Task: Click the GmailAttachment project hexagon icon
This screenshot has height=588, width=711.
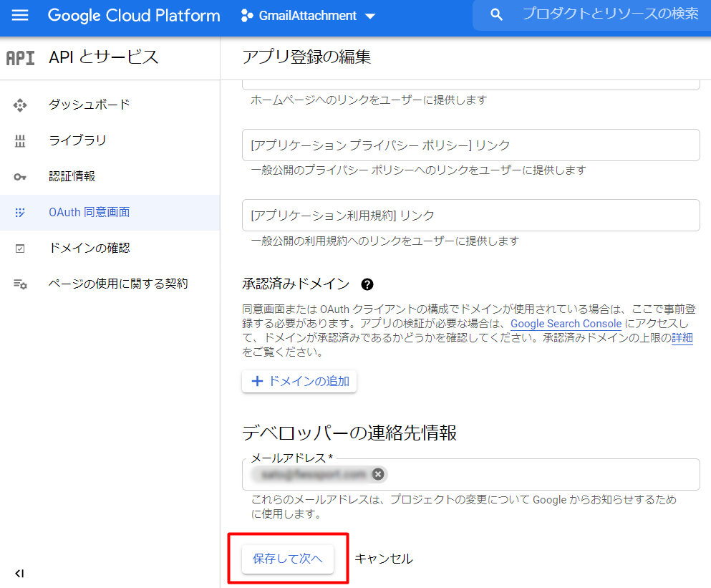Action: [247, 16]
